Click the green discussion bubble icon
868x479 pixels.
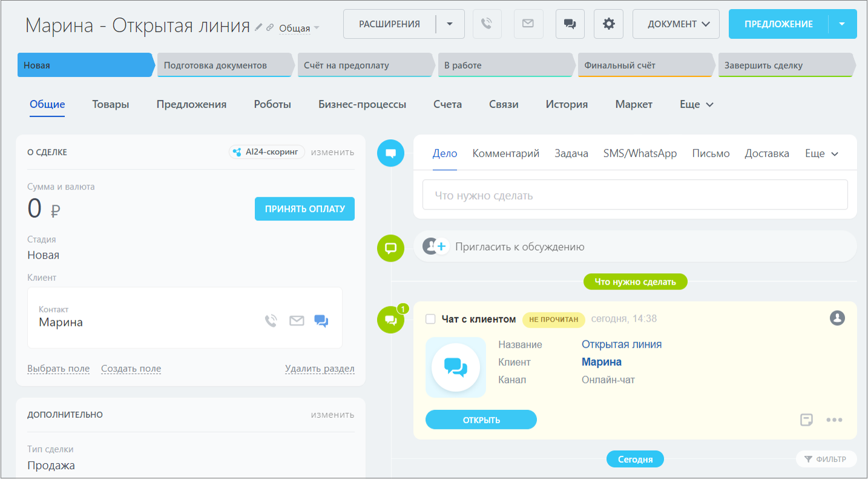(x=390, y=248)
